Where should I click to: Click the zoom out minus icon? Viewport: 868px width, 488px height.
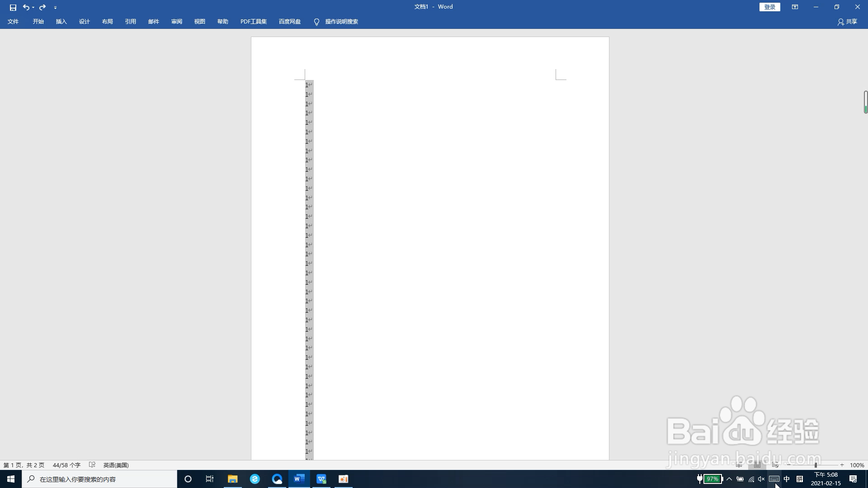(x=789, y=465)
